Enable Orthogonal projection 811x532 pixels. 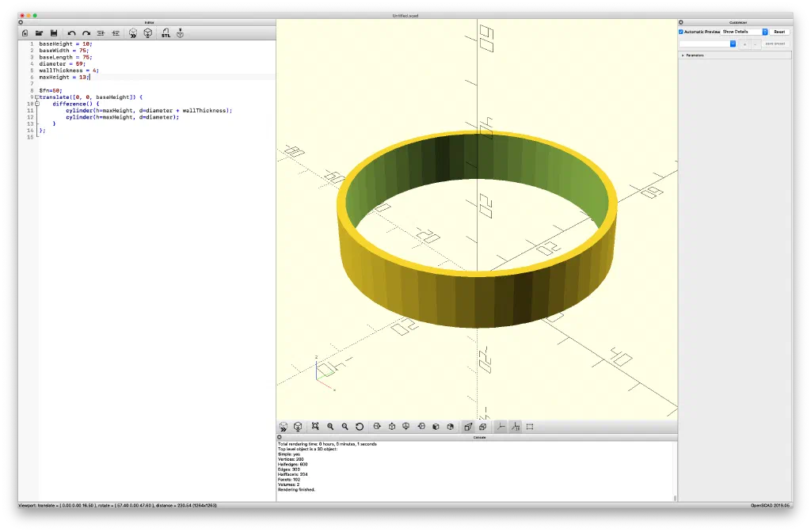point(482,427)
